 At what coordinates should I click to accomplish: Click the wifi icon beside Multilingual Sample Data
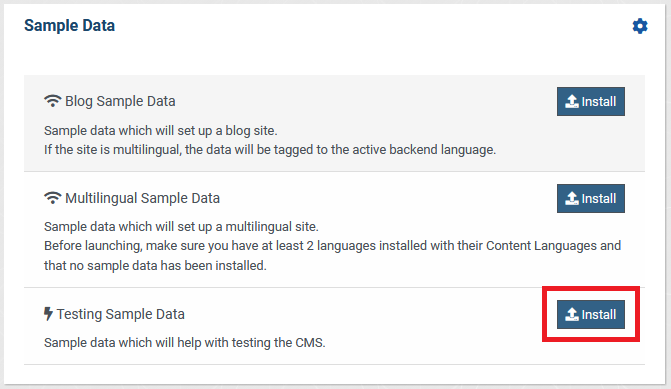click(53, 198)
